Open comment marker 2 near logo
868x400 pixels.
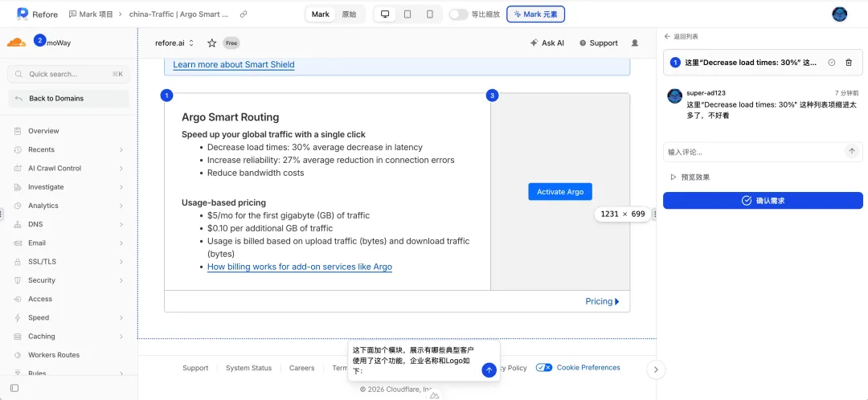39,40
